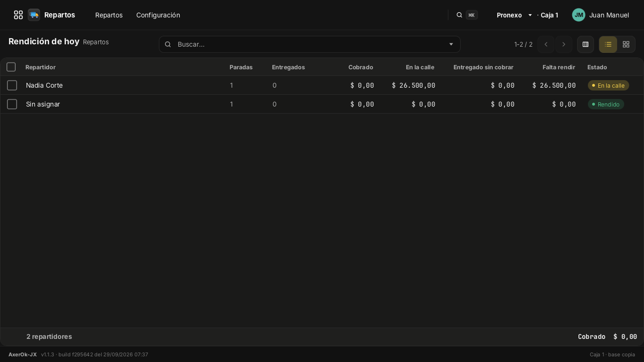This screenshot has width=644, height=362.
Task: Sort by Cobrado column header
Action: click(x=361, y=67)
